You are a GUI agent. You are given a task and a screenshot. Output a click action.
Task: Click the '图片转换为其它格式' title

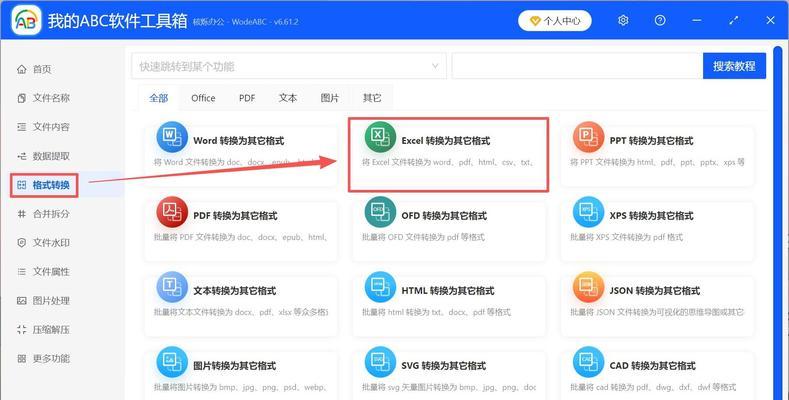[235, 366]
